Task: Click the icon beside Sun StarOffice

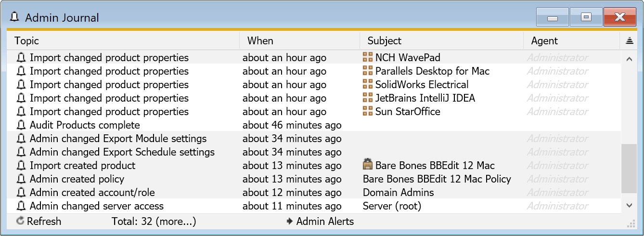Action: click(x=368, y=112)
